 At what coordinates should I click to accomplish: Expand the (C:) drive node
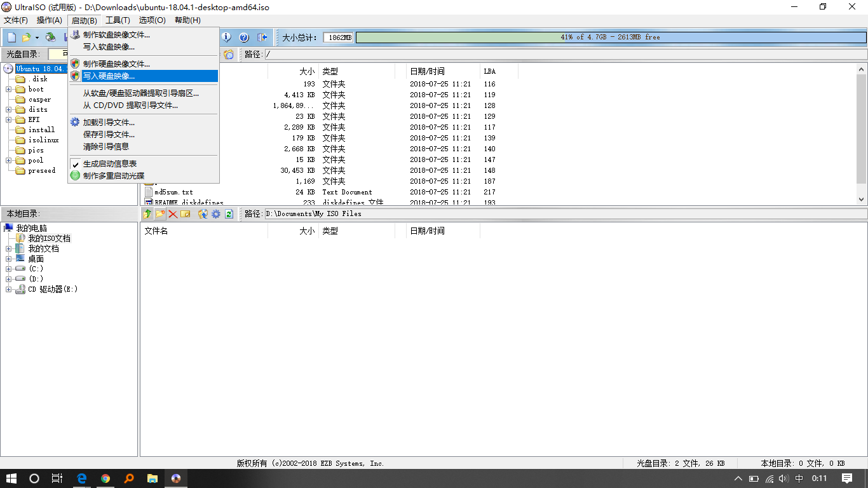[9, 269]
